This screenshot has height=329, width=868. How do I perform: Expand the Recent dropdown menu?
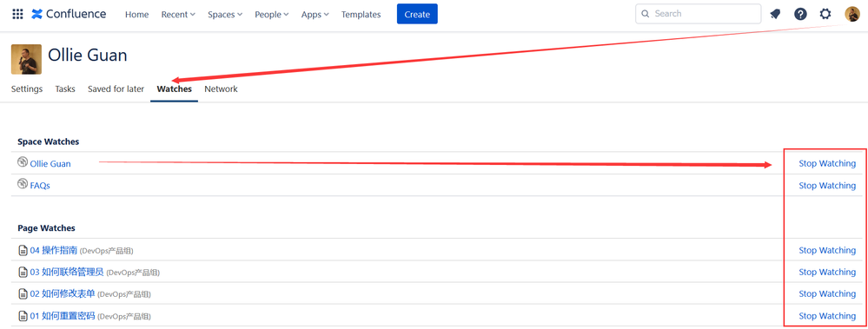click(x=178, y=15)
